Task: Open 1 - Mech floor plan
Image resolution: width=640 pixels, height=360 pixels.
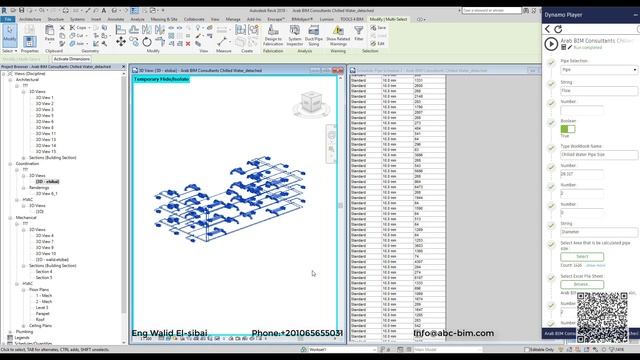Action: [x=44, y=296]
